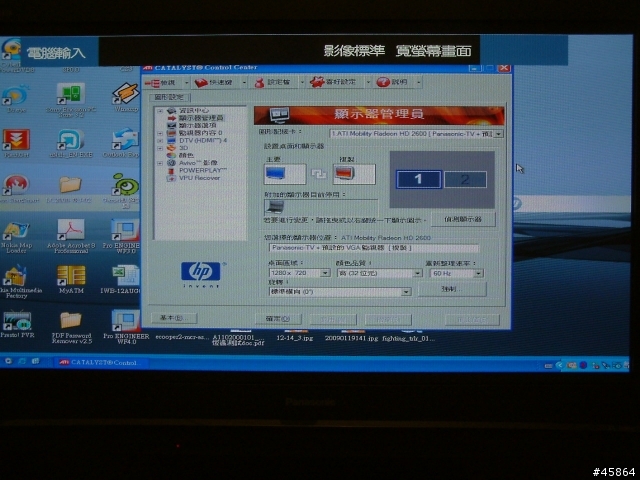Select Displays Manager in the tree
Screen dimensions: 640x480
pyautogui.click(x=201, y=118)
